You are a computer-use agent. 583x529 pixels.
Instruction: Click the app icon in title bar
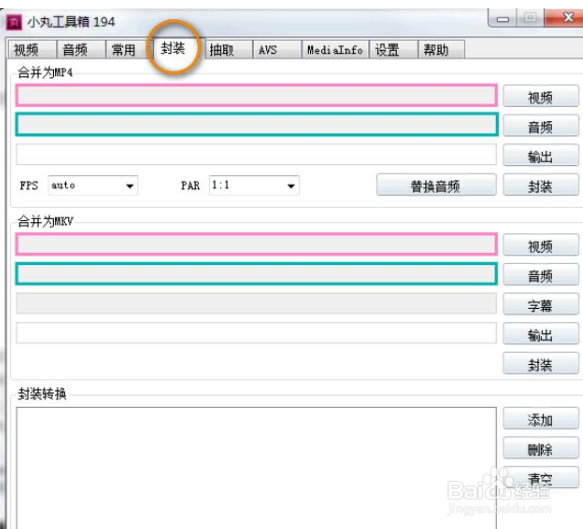(14, 22)
